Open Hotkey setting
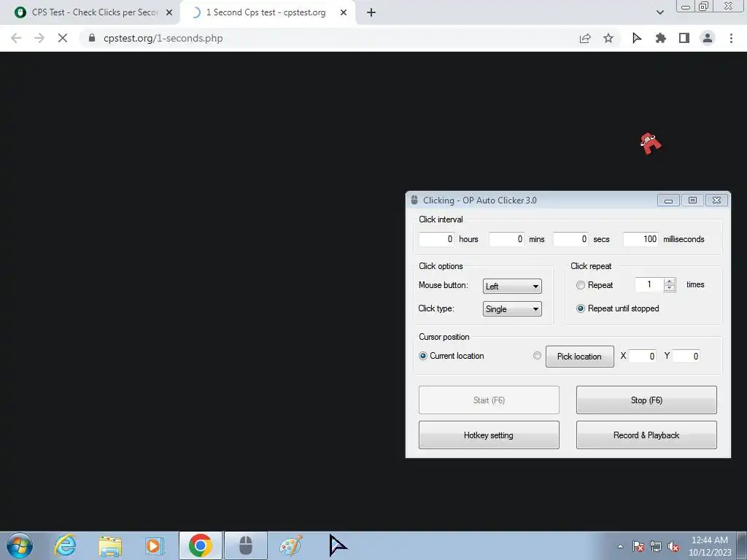Viewport: 747px width, 560px height. pos(489,435)
